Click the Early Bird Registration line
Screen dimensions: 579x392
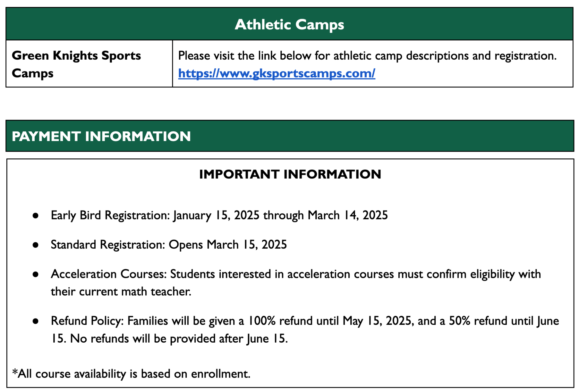(x=219, y=215)
